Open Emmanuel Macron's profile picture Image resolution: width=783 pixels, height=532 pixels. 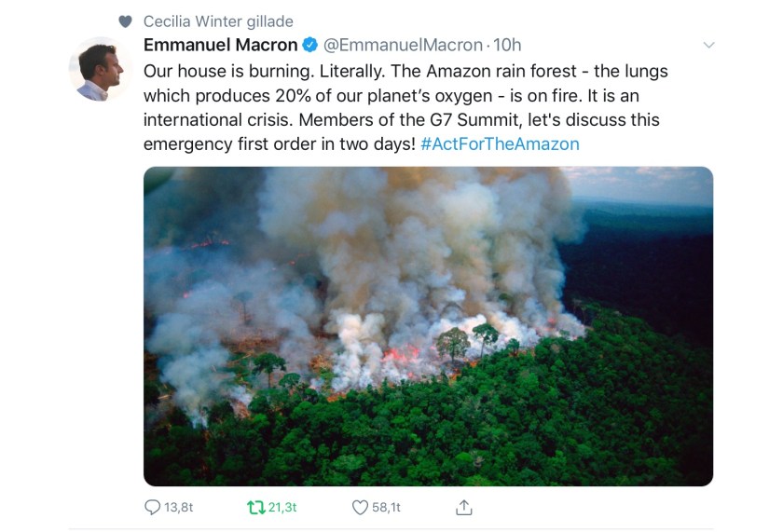coord(99,70)
